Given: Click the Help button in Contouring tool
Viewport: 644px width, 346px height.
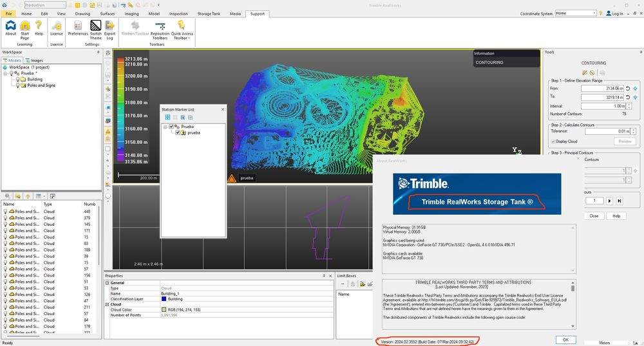Looking at the screenshot, I should pos(616,216).
